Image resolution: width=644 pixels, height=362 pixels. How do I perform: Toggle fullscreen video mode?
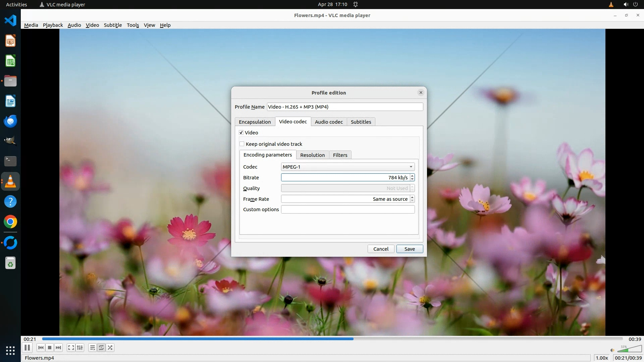click(x=71, y=348)
